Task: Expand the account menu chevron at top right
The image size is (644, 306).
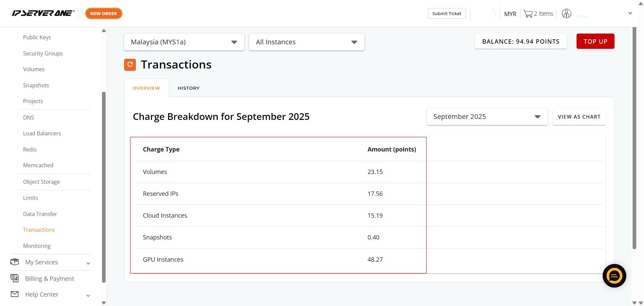Action: 630,13
